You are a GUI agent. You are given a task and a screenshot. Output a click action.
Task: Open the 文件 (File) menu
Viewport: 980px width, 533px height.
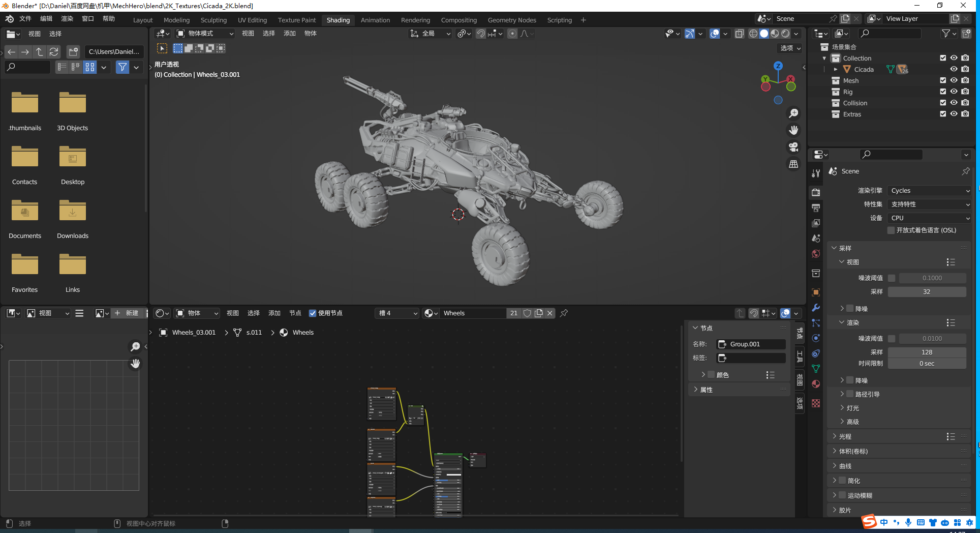25,19
